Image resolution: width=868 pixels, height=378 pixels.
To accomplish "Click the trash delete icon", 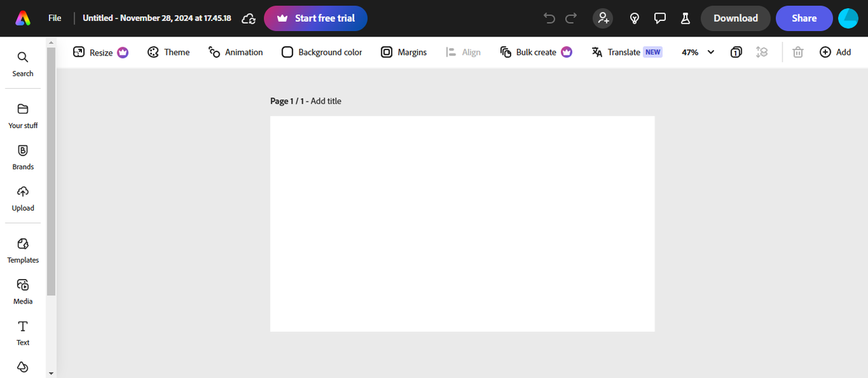I will click(798, 52).
